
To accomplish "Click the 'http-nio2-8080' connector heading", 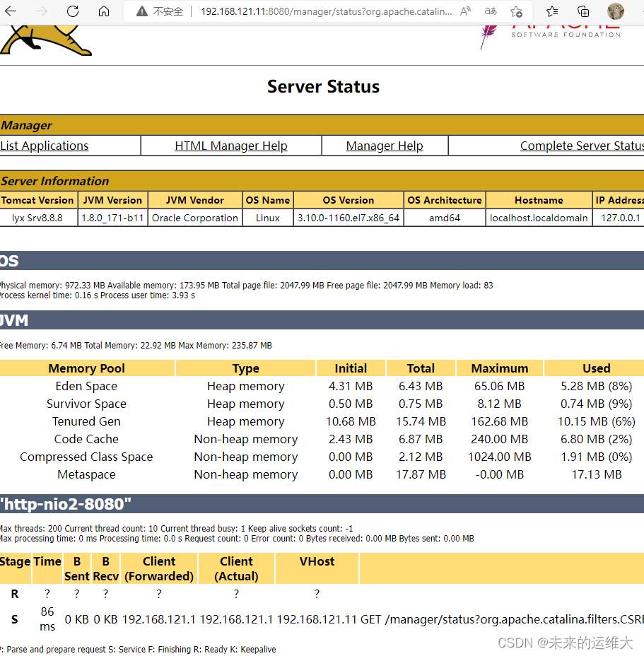I will tap(65, 504).
